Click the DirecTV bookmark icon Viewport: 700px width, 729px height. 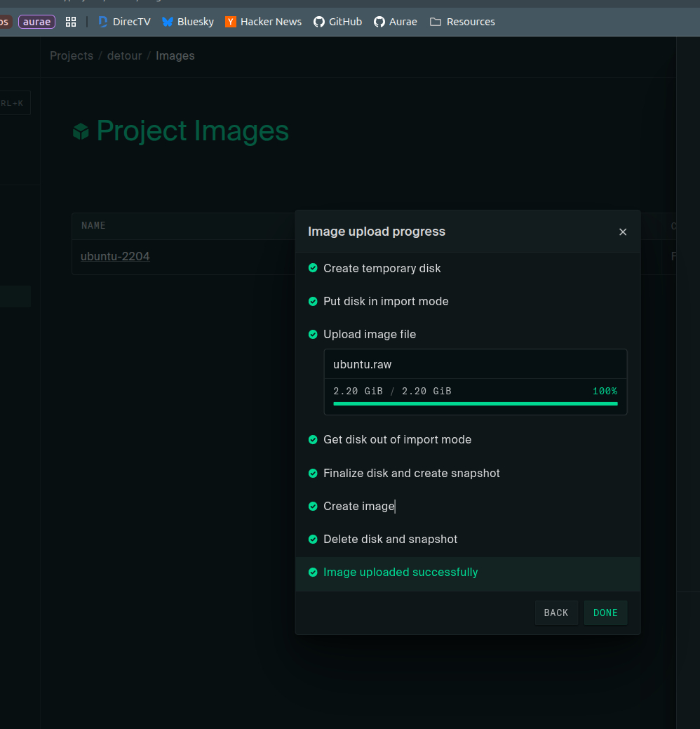click(103, 22)
